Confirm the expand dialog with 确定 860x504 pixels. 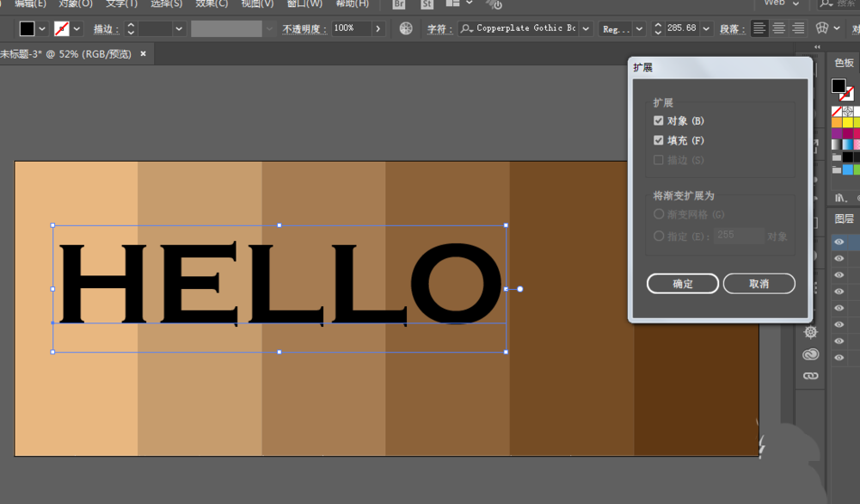pos(683,284)
